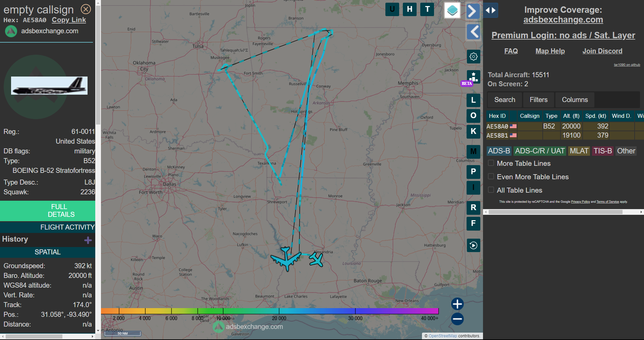644x340 pixels.
Task: Toggle the L map option
Action: 473,100
